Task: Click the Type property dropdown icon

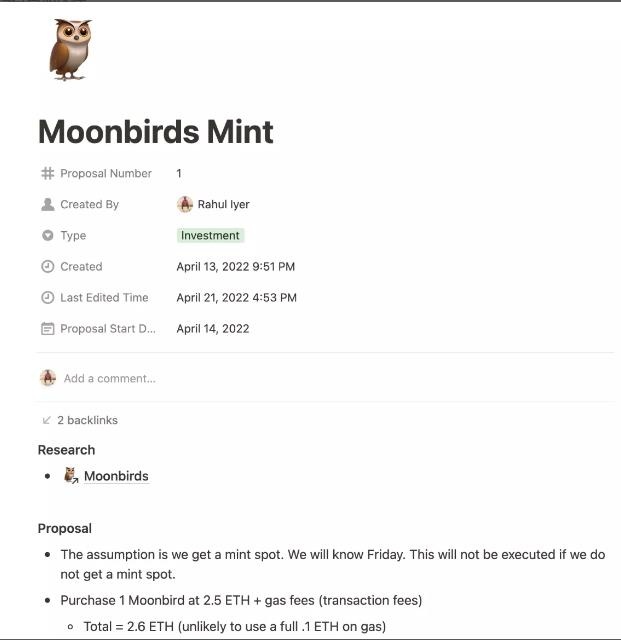Action: 47,236
